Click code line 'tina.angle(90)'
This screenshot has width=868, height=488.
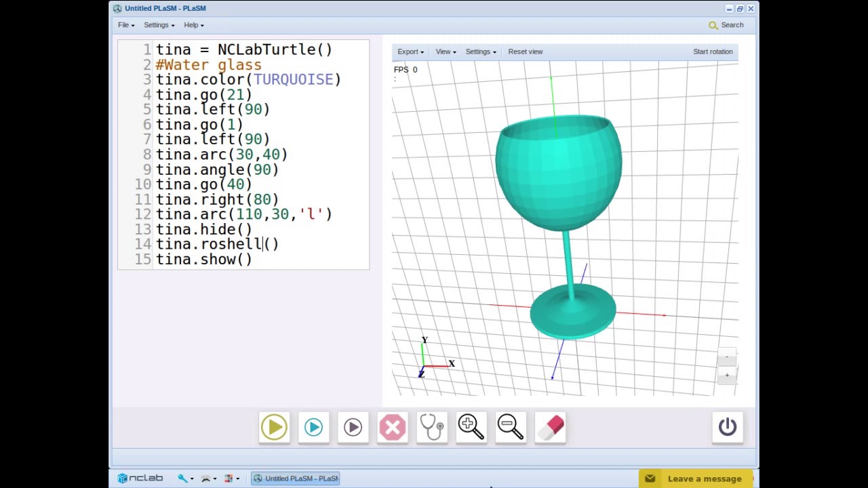pyautogui.click(x=217, y=170)
